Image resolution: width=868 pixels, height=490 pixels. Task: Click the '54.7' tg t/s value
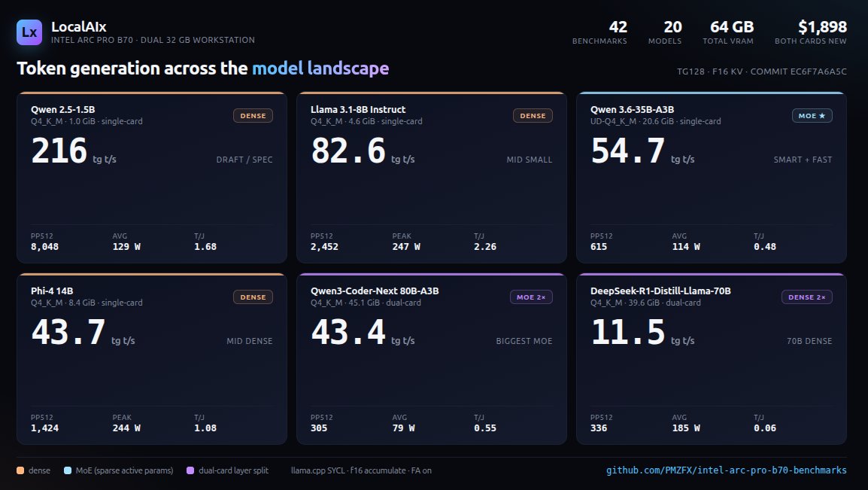(627, 151)
